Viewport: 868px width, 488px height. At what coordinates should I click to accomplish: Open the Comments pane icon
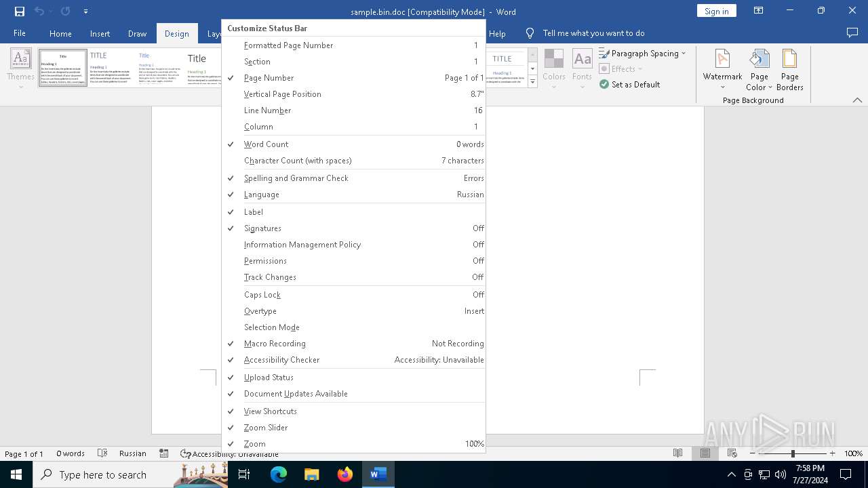point(852,33)
